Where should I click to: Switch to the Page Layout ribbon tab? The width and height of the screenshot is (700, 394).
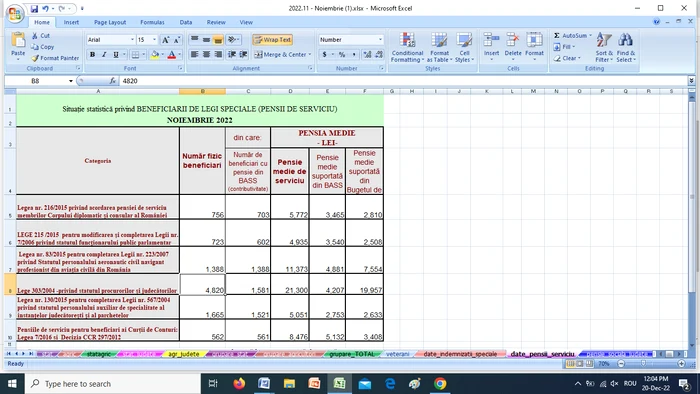(110, 22)
